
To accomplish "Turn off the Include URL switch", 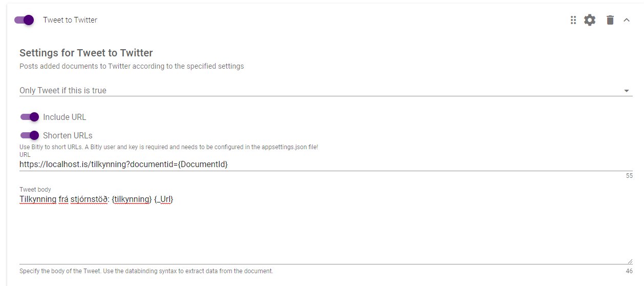I will pyautogui.click(x=30, y=117).
